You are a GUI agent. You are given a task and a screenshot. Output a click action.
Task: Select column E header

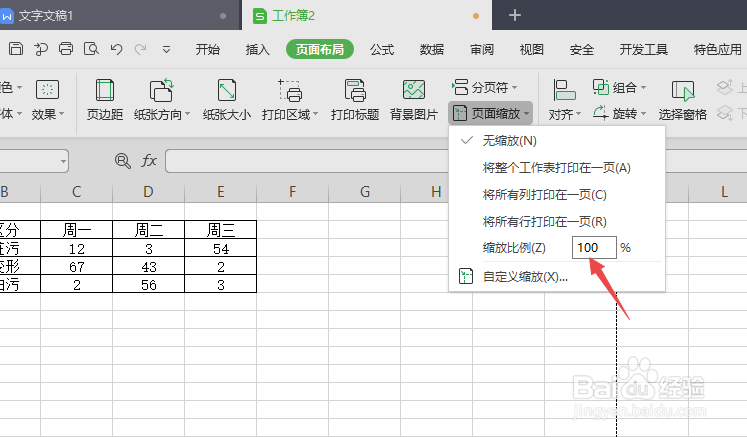pos(221,192)
